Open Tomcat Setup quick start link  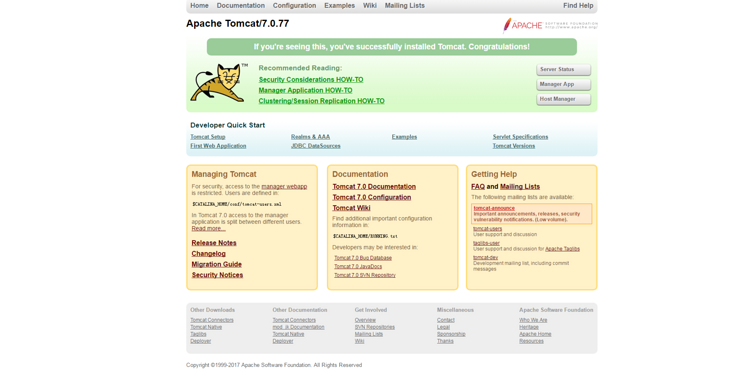pos(208,137)
